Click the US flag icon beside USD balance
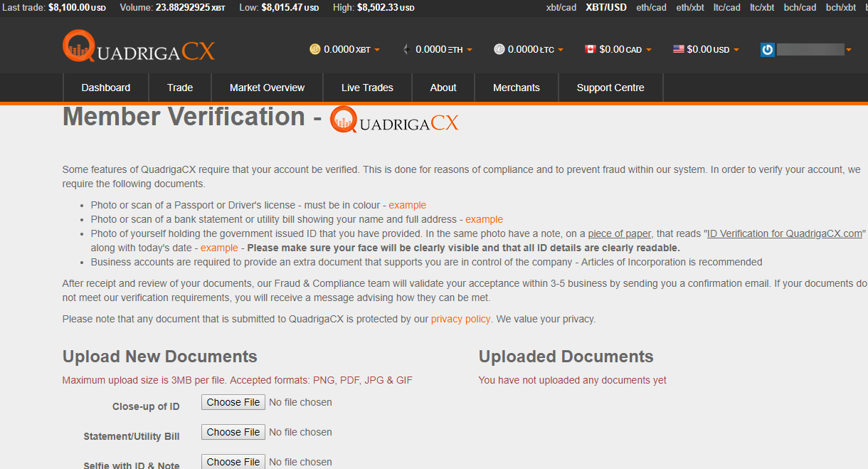 click(x=679, y=49)
